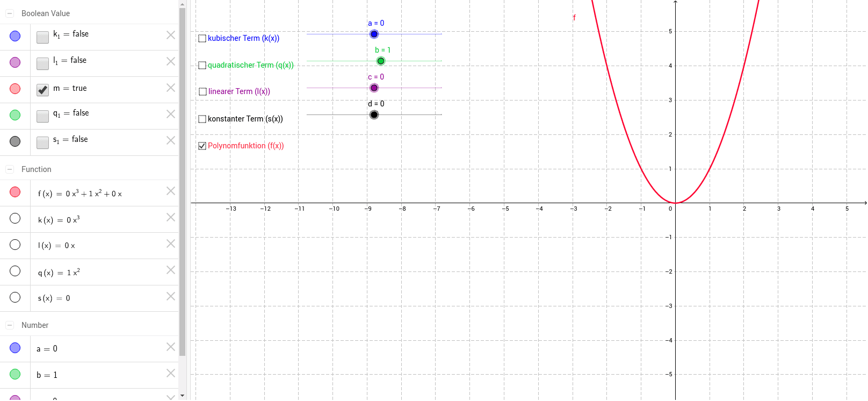The height and width of the screenshot is (401, 868).
Task: Show function k(x) via its empty circle
Action: [15, 218]
